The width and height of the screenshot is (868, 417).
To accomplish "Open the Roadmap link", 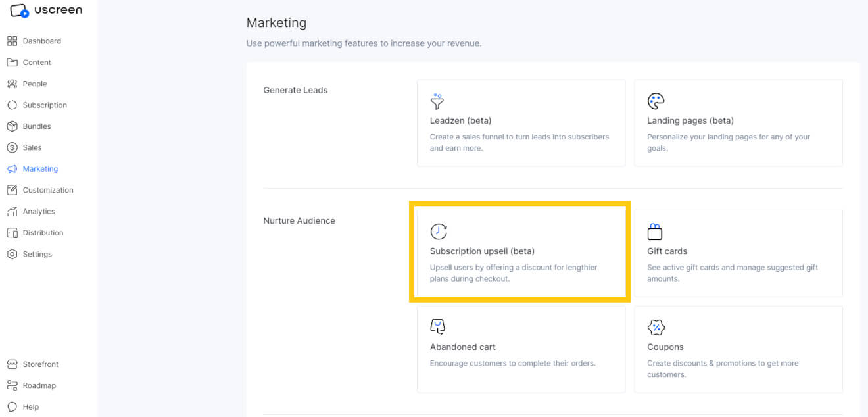I will pos(39,385).
